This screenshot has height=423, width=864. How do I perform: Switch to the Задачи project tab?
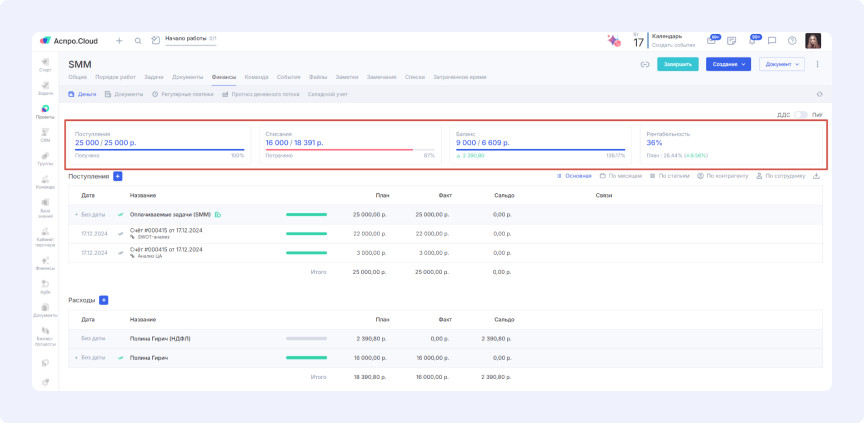153,77
